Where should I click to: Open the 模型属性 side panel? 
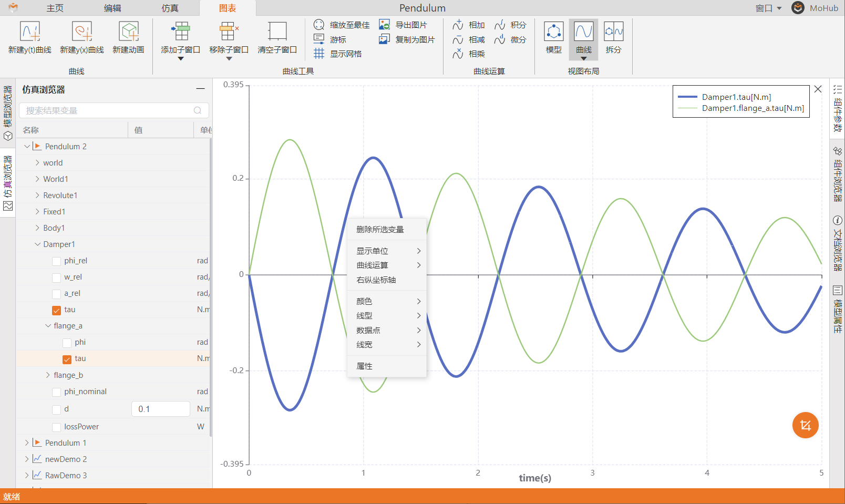point(838,309)
